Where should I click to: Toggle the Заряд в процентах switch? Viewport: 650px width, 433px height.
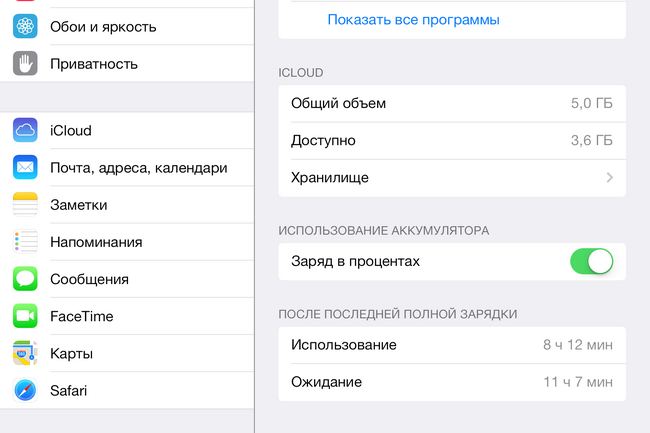592,261
